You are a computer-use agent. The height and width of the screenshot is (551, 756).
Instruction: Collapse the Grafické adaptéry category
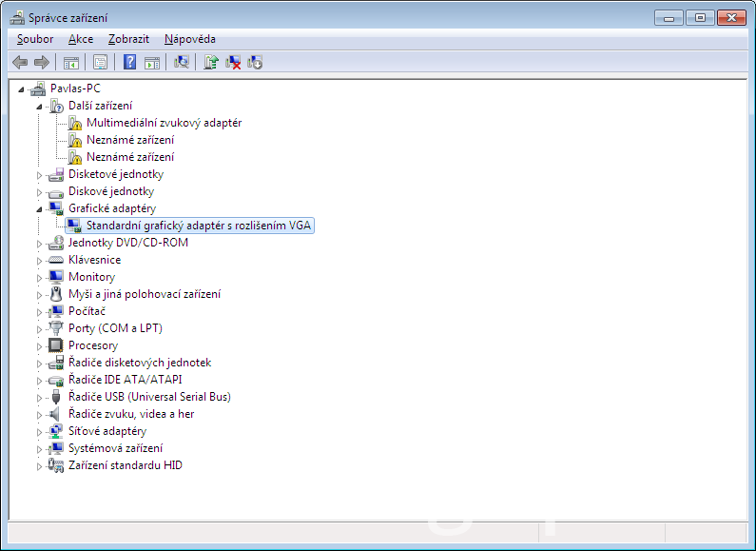40,208
